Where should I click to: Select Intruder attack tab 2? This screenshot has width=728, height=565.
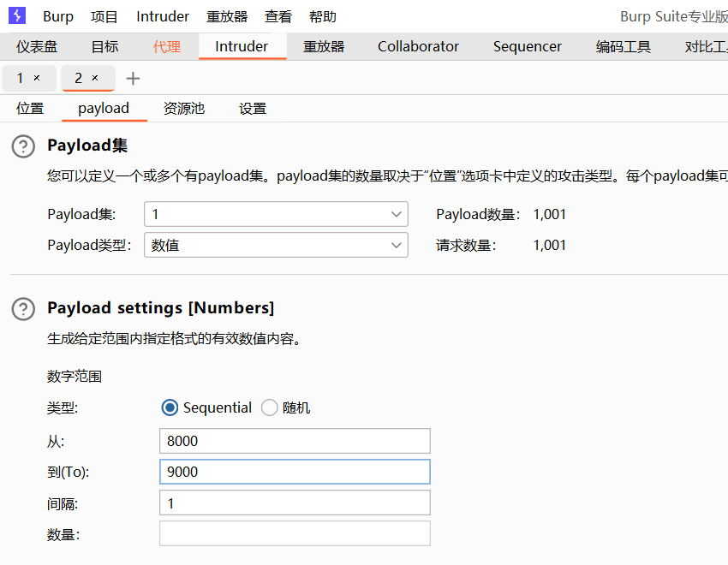[x=79, y=78]
